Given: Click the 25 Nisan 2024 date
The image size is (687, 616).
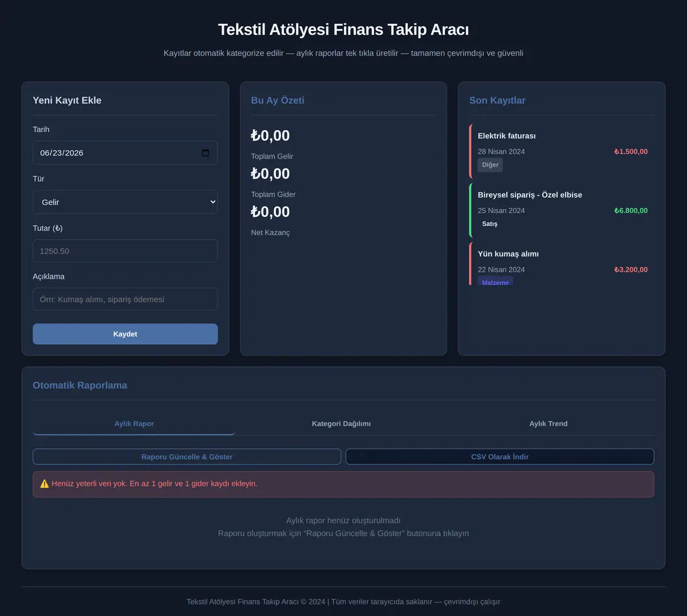Looking at the screenshot, I should point(502,211).
